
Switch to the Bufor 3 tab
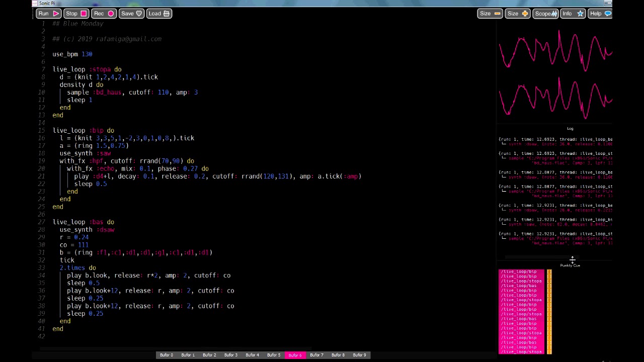231,355
